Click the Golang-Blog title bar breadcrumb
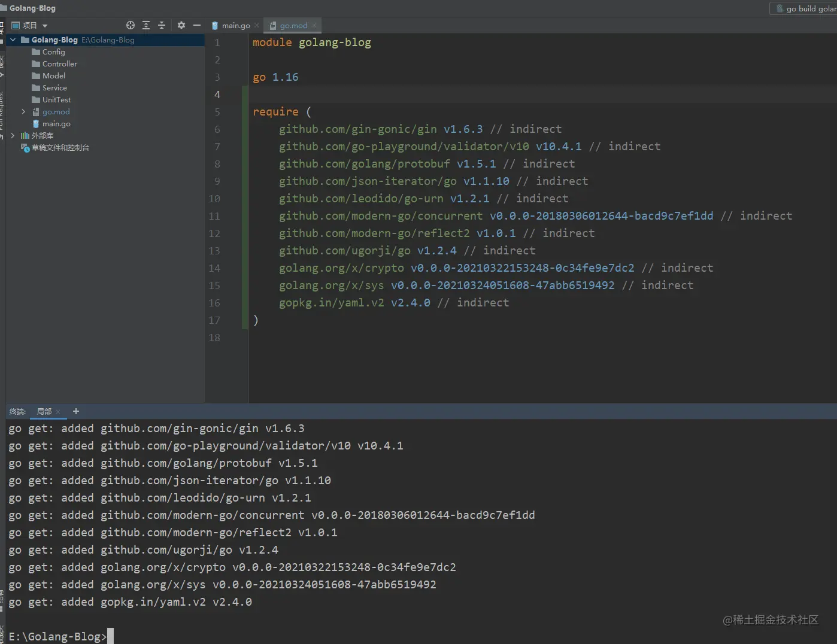This screenshot has height=644, width=837. 32,8
